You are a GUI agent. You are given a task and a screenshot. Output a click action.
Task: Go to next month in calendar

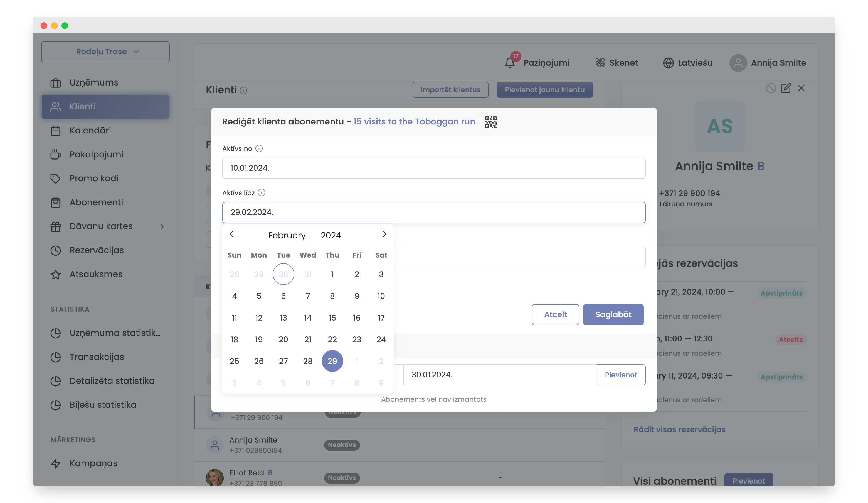(384, 235)
